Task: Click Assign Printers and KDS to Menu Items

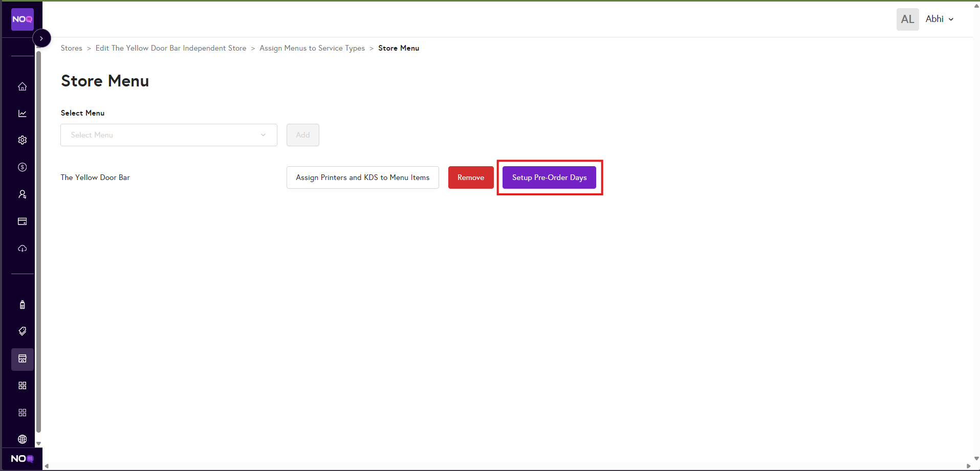Action: (362, 177)
